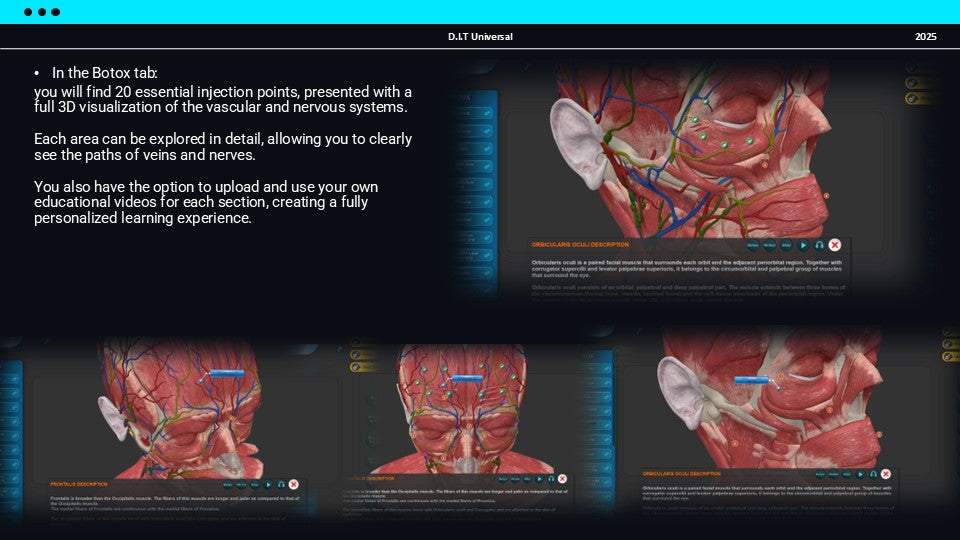Play the animation in the bottom-right Orbicularis panel
The width and height of the screenshot is (960, 540).
point(860,474)
